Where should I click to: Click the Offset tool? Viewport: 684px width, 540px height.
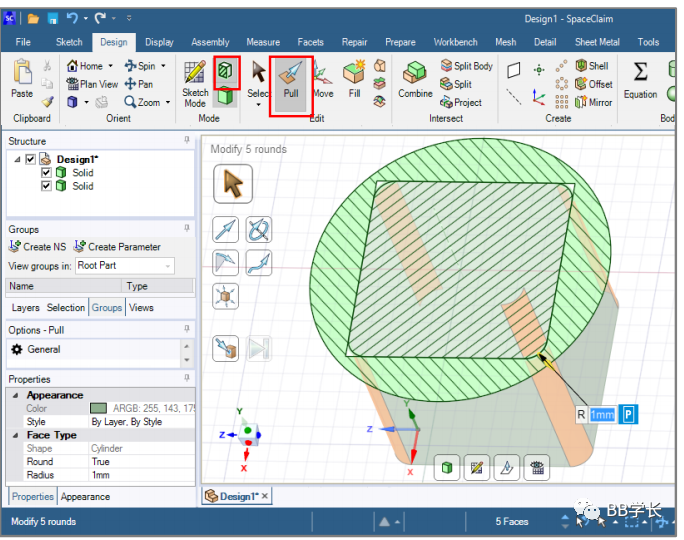[x=594, y=84]
